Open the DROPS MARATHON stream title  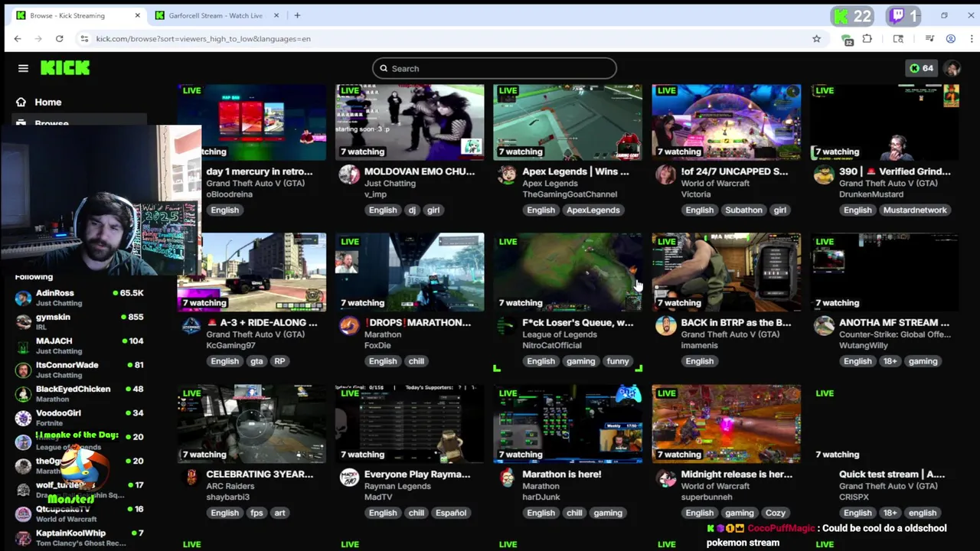[417, 323]
